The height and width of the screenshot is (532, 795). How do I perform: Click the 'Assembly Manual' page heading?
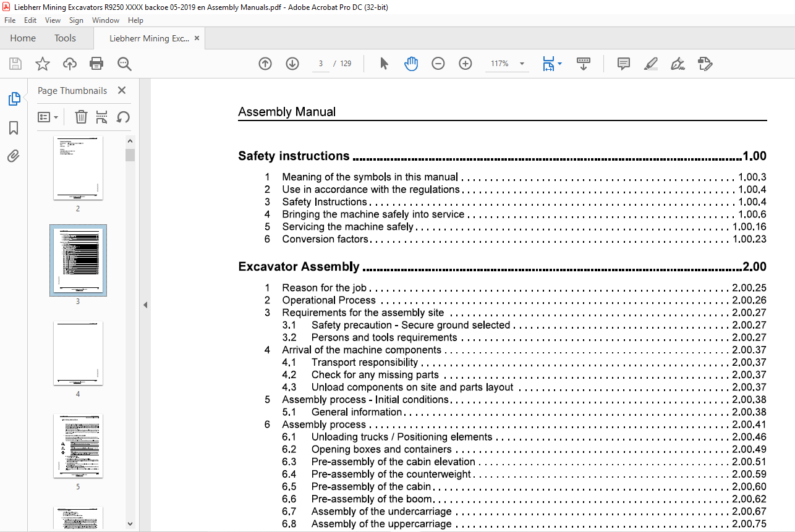click(x=287, y=112)
